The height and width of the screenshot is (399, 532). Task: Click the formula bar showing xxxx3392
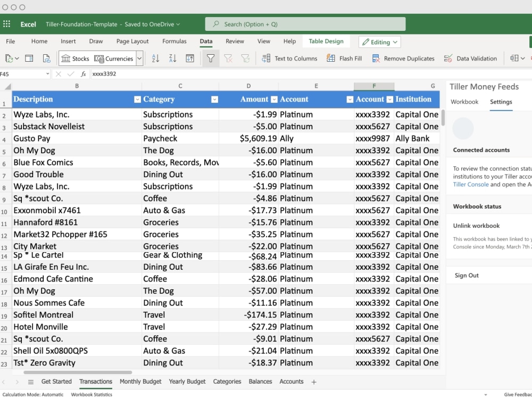pyautogui.click(x=311, y=74)
